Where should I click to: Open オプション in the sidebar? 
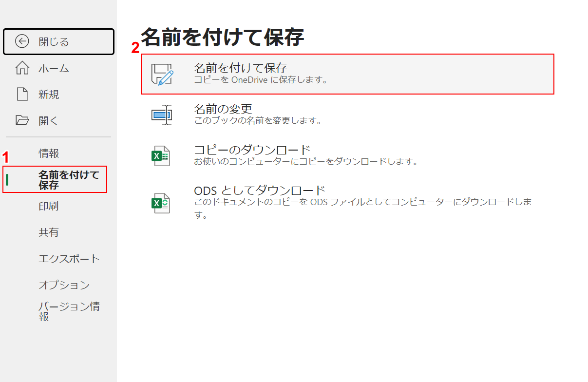coord(64,285)
